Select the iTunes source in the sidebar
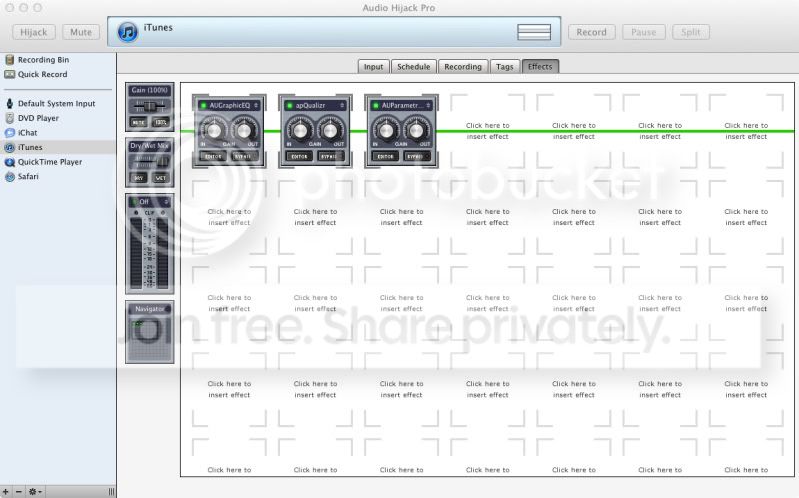Screen dimensions: 799x498 tap(58, 147)
